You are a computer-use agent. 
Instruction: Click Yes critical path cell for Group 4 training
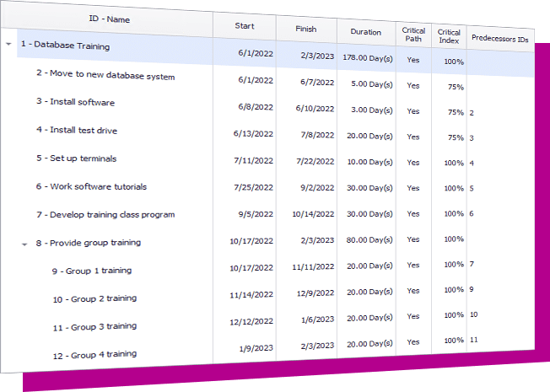point(413,342)
